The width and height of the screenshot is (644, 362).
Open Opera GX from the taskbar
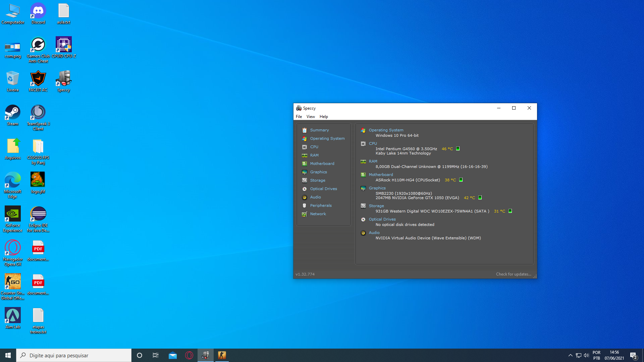click(189, 355)
